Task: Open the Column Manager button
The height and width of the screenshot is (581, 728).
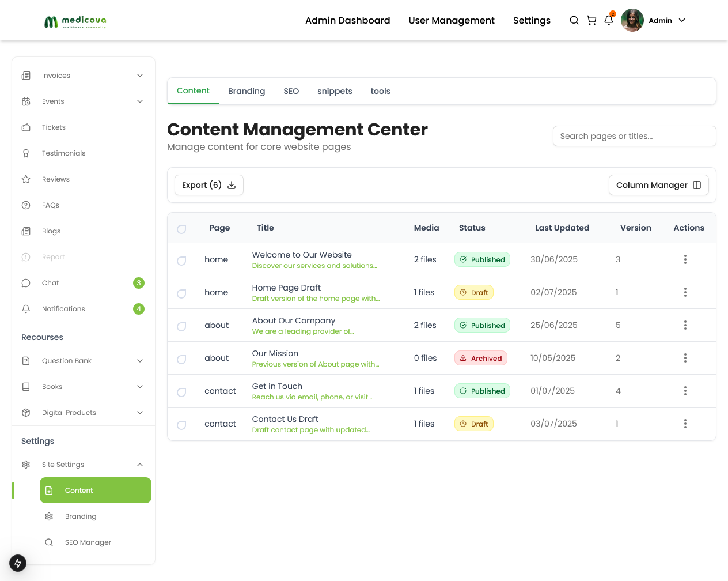Action: [659, 185]
